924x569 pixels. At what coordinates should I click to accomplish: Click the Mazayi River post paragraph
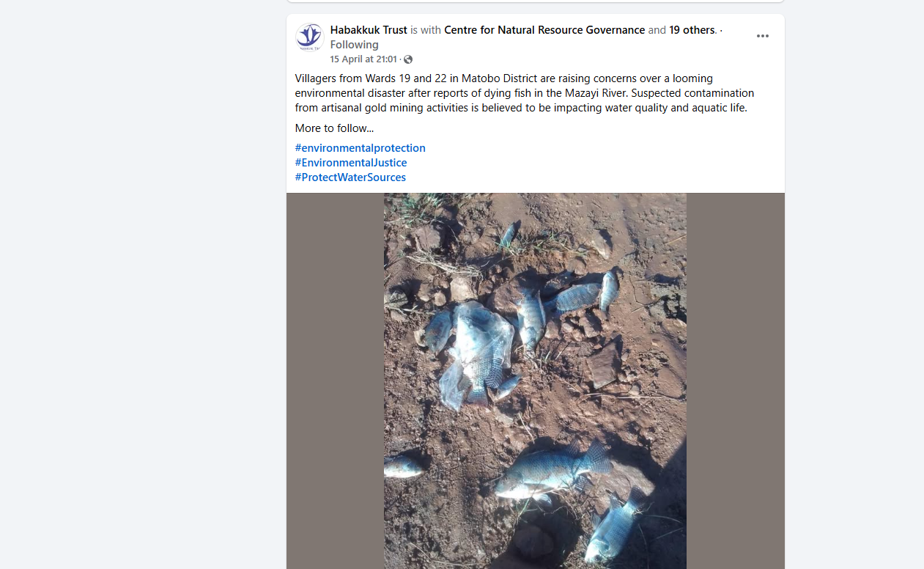click(x=525, y=93)
